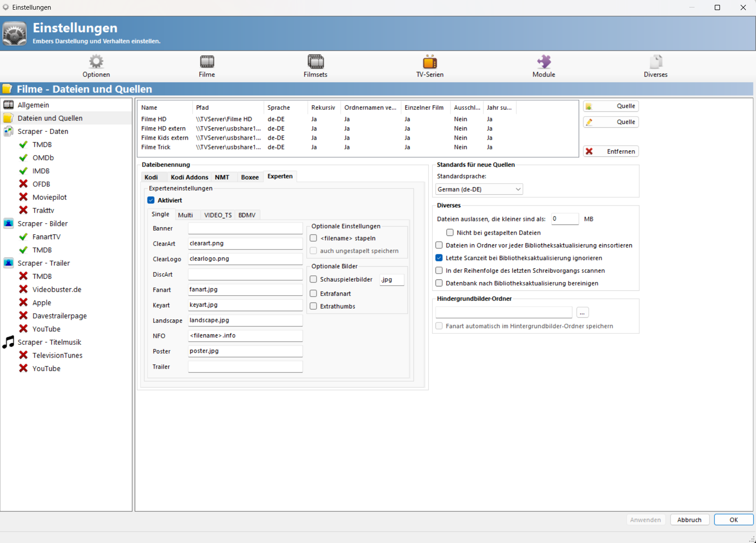756x543 pixels.
Task: Click red X icon beside Apple
Action: [x=24, y=303]
